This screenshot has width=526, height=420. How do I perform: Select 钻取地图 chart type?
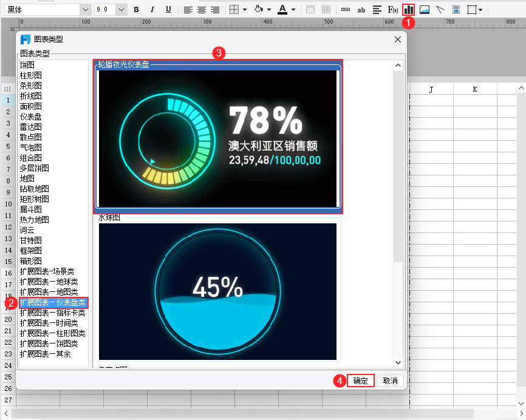click(34, 189)
